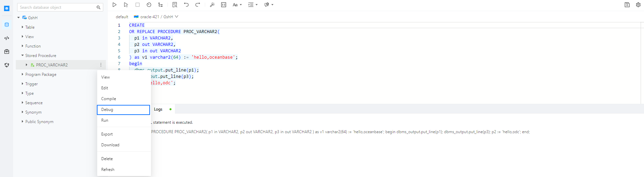Click the Run (play) toolbar icon
Screen dimensions: 644x177
coord(114,5)
